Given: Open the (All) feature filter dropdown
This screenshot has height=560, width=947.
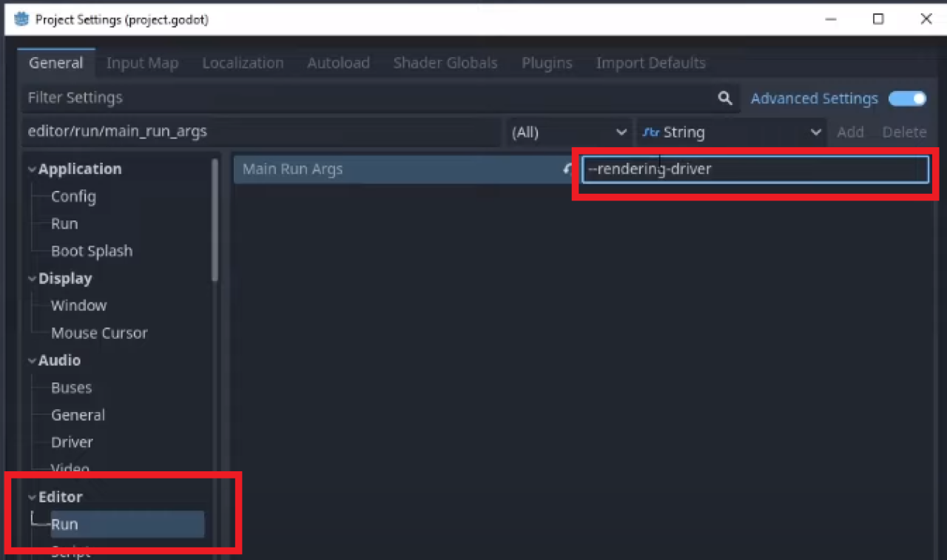Looking at the screenshot, I should coord(568,132).
